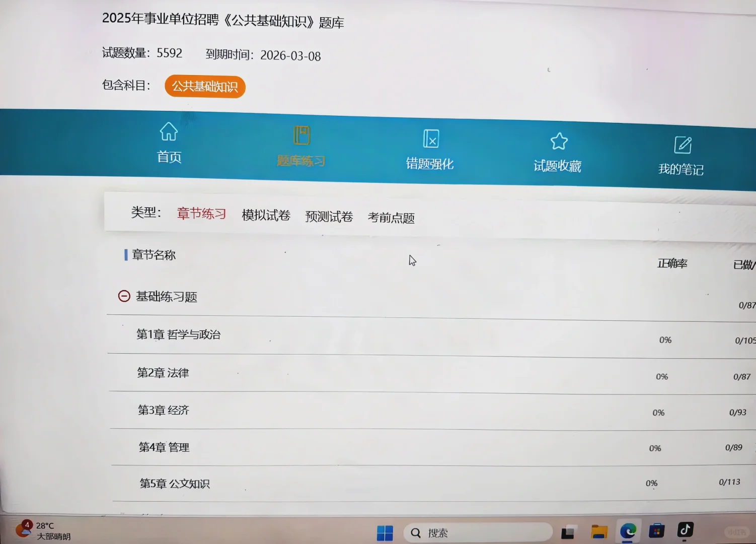The width and height of the screenshot is (756, 544).
Task: Open the 首页 home icon
Action: tap(168, 144)
